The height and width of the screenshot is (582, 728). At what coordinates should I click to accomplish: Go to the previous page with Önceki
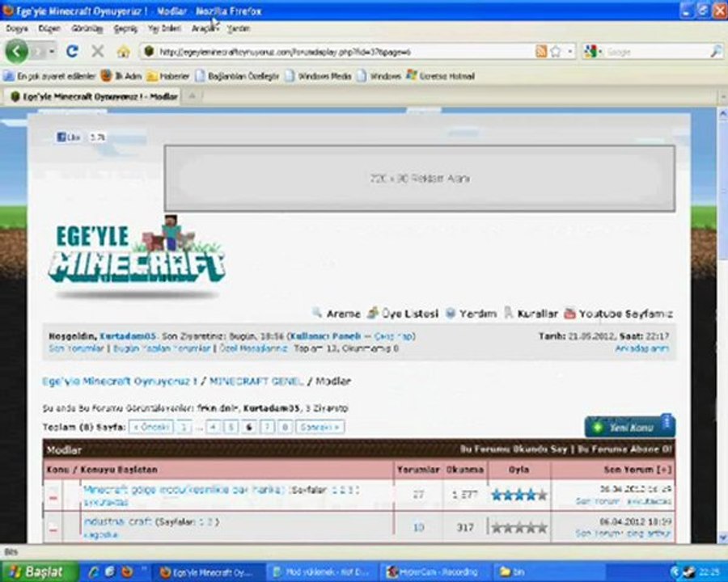tap(151, 427)
